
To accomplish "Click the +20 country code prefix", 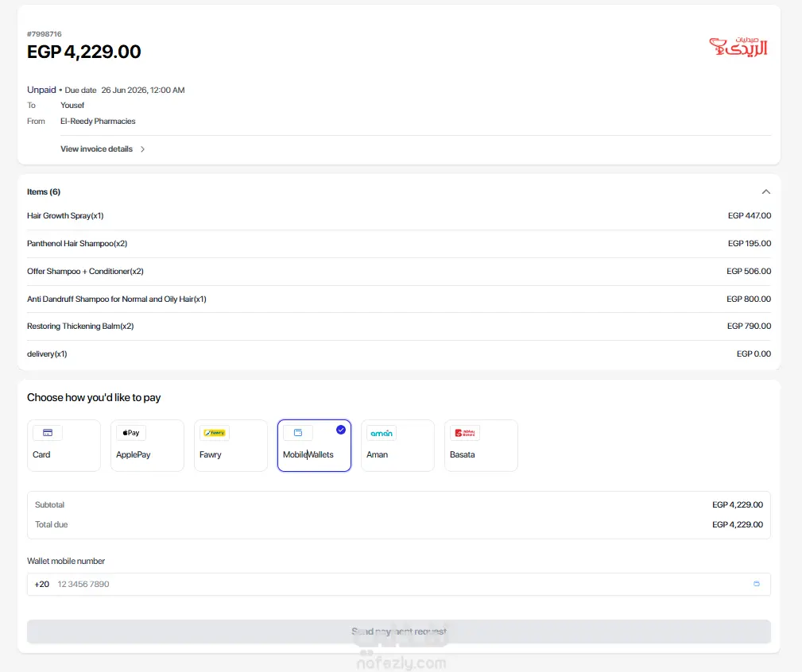I will [42, 584].
